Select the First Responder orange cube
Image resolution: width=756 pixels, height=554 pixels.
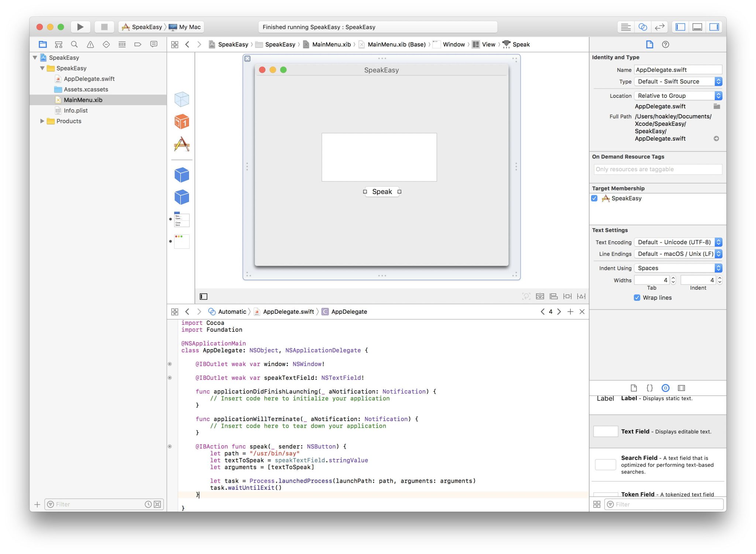tap(182, 121)
